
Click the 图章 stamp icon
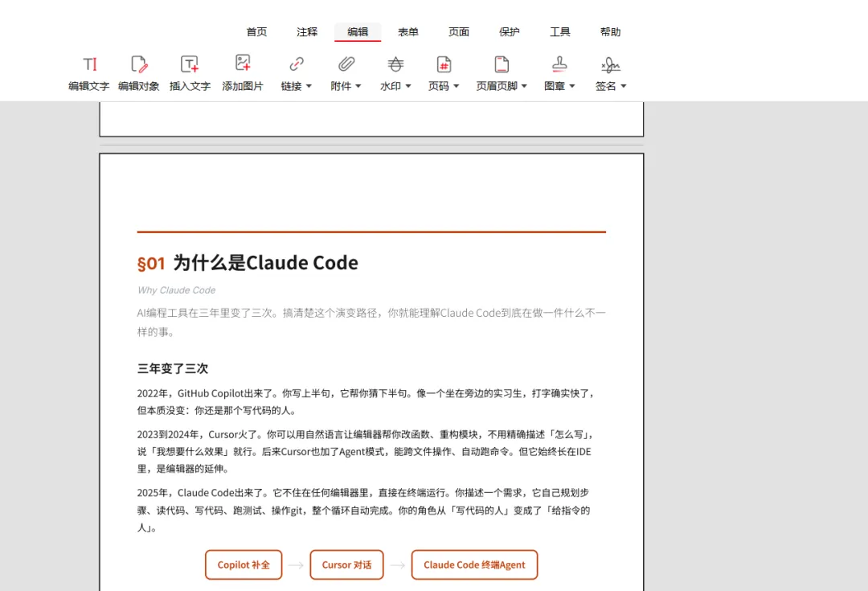[559, 64]
